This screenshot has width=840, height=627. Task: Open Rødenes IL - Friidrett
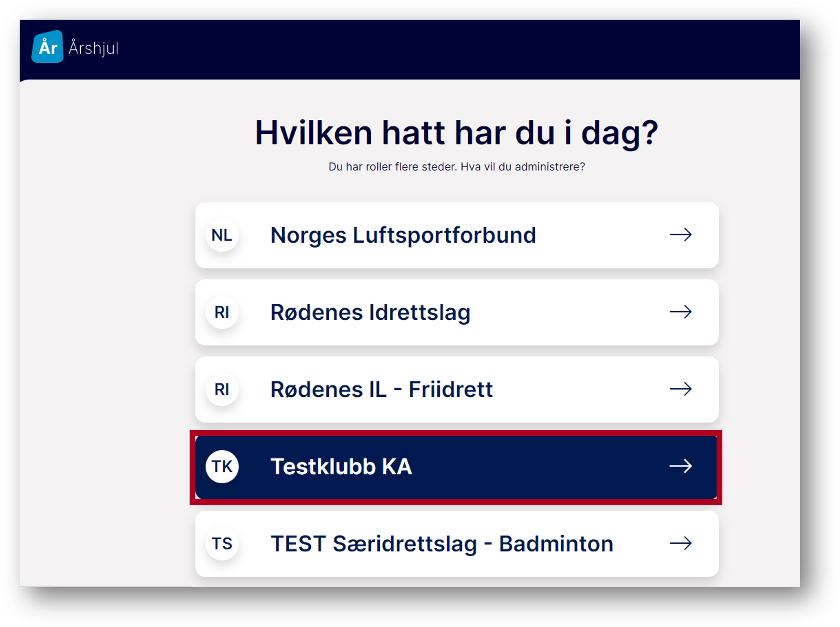[x=457, y=390]
